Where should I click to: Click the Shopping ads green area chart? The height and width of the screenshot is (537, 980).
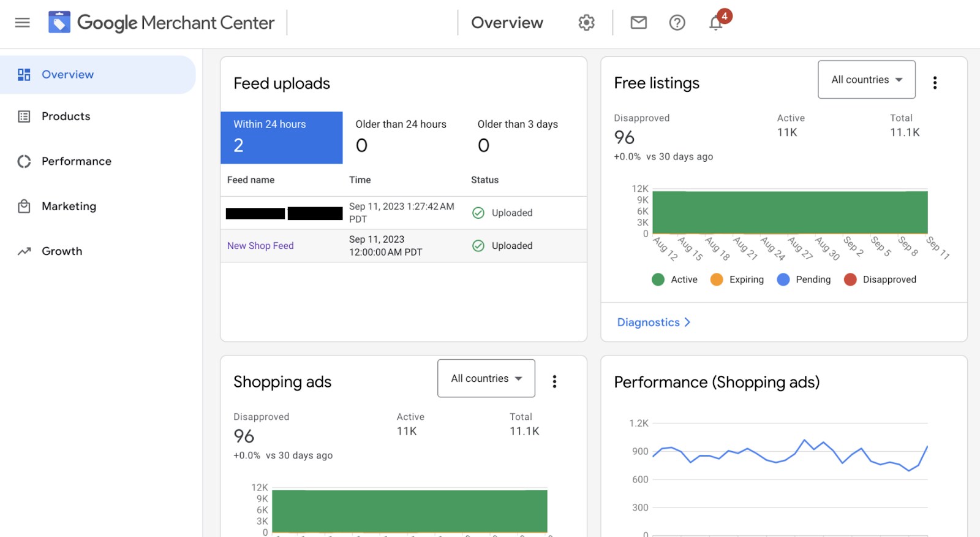[x=410, y=511]
